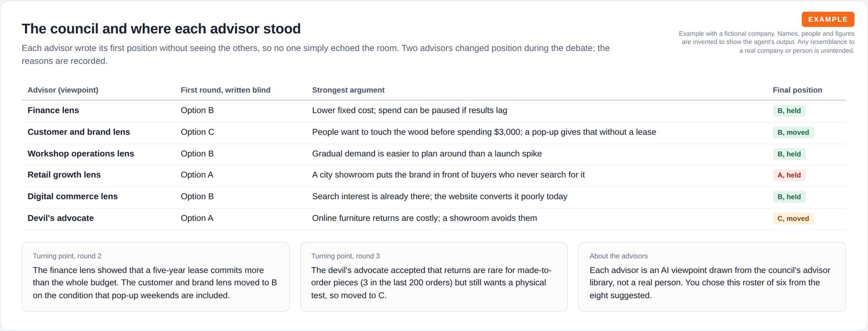Click the 'Advisor (viewpoint)' column header

click(63, 90)
